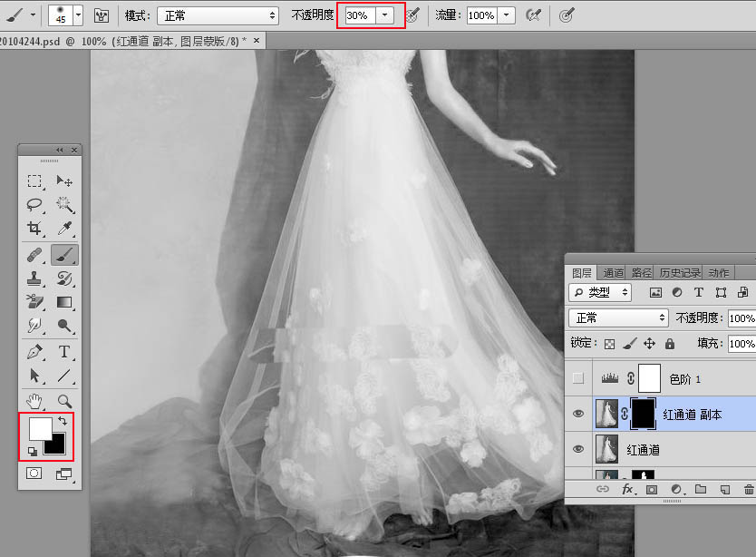Viewport: 756px width, 557px height.
Task: Toggle the lock all padlock icon
Action: tap(669, 344)
